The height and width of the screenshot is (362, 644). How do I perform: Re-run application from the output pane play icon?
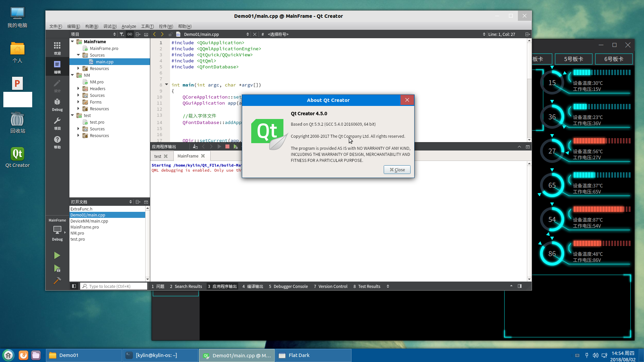pos(219,146)
